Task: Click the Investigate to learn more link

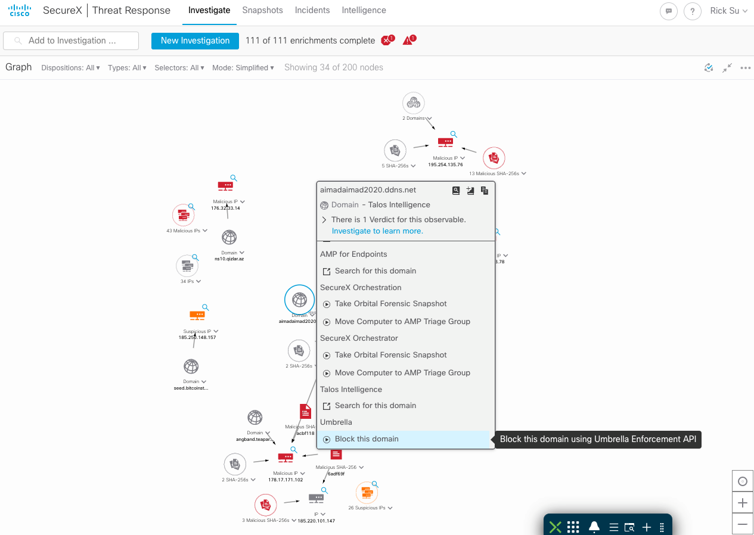Action: tap(377, 231)
